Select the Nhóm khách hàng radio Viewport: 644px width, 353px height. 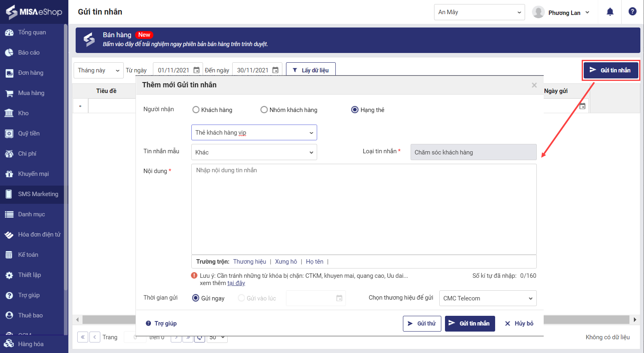[264, 110]
